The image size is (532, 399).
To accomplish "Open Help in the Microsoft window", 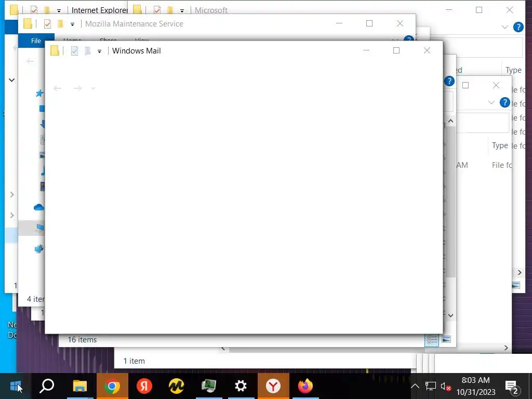I will point(518,27).
